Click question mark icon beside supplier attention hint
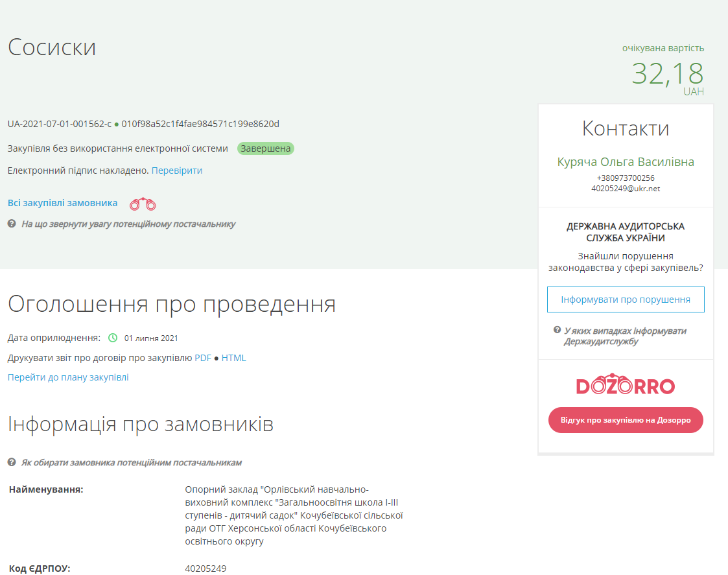The image size is (728, 575). click(12, 224)
